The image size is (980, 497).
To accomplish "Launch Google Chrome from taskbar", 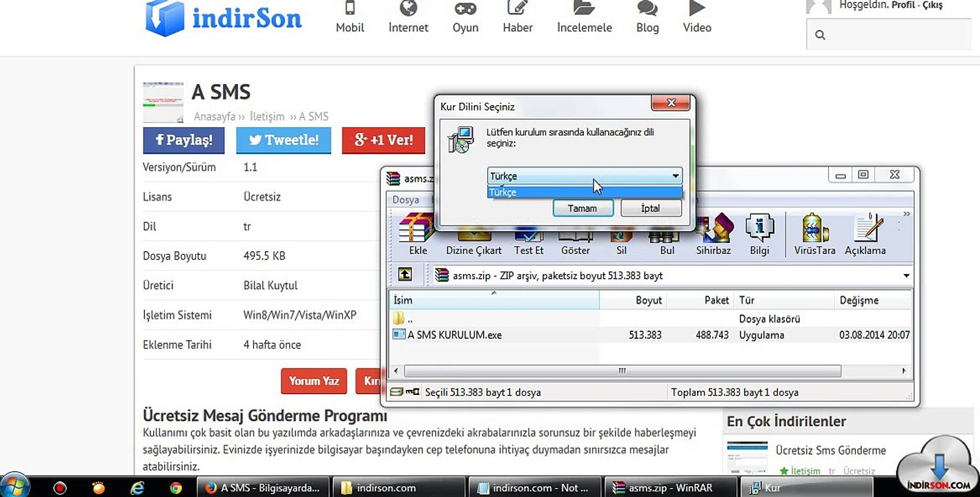I will [x=176, y=488].
